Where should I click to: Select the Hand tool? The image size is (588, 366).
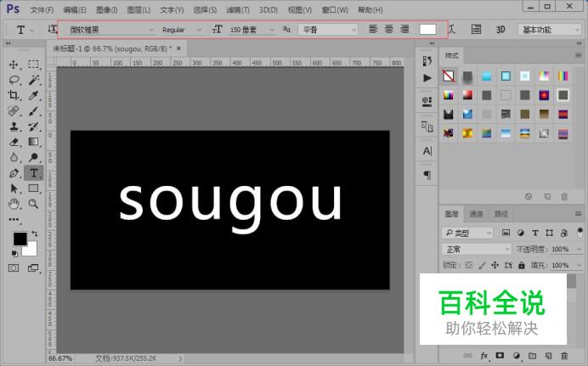point(14,204)
